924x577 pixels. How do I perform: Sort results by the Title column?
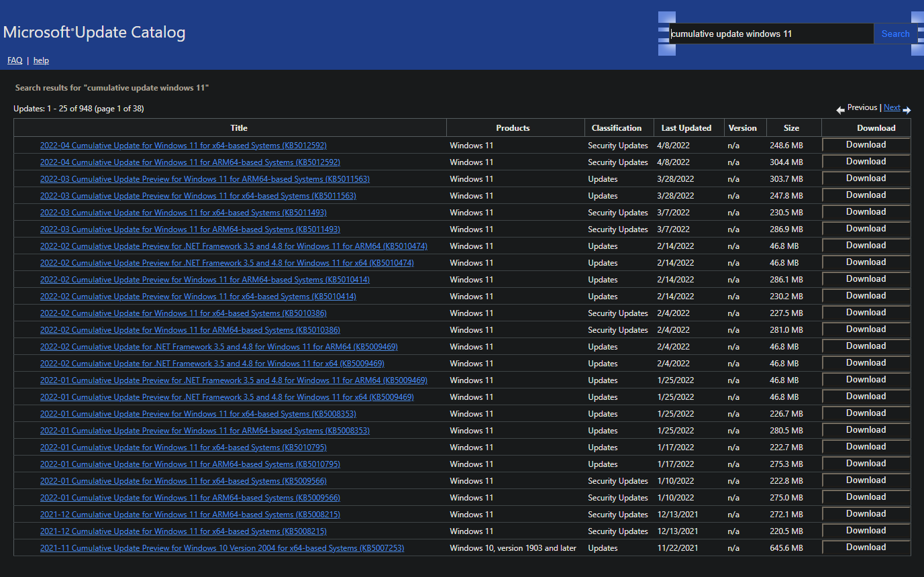(239, 128)
